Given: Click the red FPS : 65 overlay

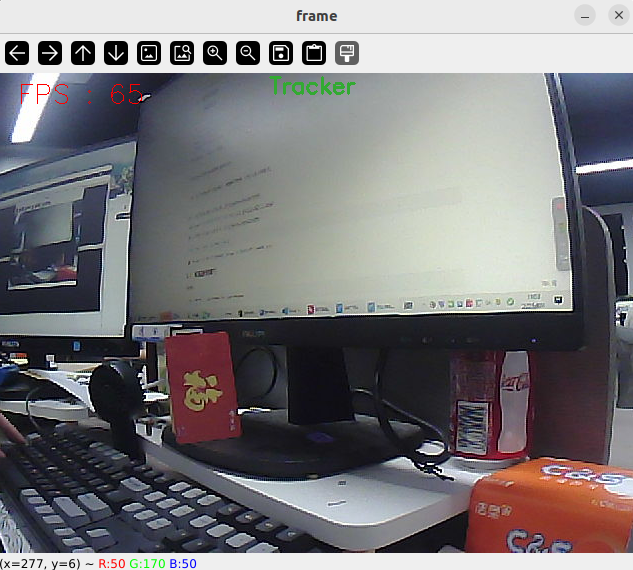Looking at the screenshot, I should 81,94.
